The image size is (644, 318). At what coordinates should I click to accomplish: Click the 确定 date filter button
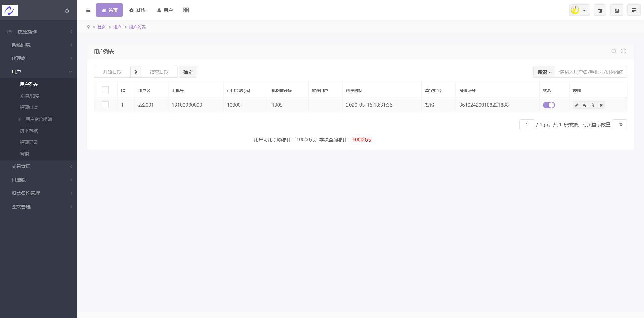[x=188, y=72]
